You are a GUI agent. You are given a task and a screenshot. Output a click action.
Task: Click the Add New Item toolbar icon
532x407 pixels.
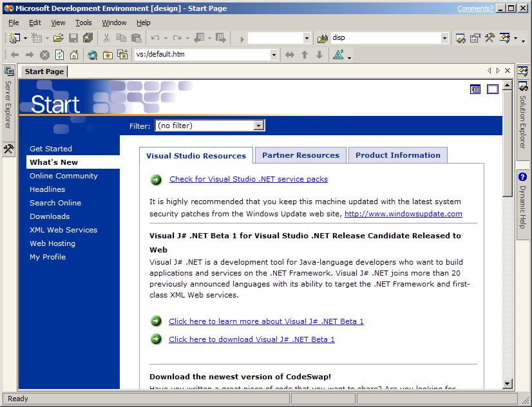point(36,38)
